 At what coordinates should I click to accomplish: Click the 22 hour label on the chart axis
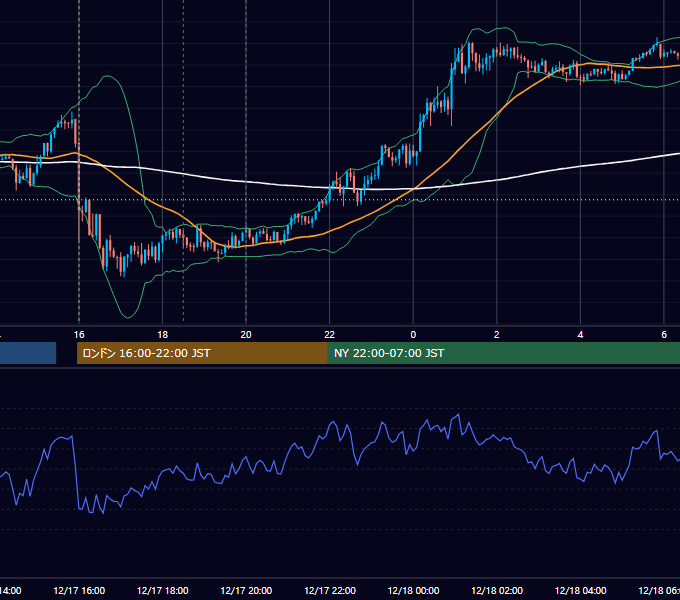[330, 335]
